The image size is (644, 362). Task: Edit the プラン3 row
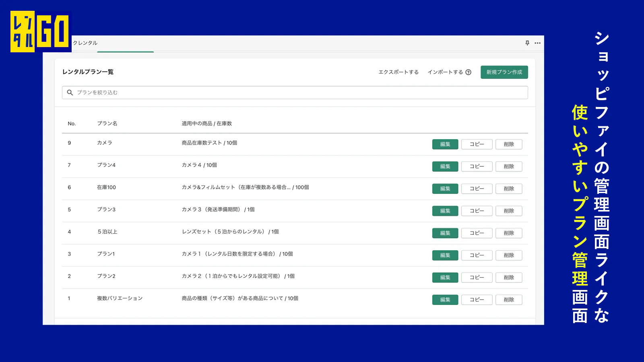[445, 211]
